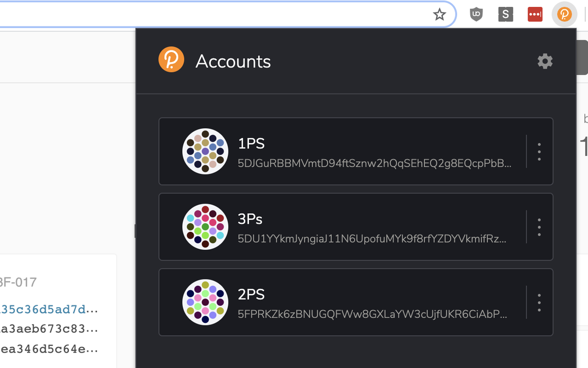Open the settings gear in the Accounts popup
This screenshot has width=588, height=368.
(545, 61)
